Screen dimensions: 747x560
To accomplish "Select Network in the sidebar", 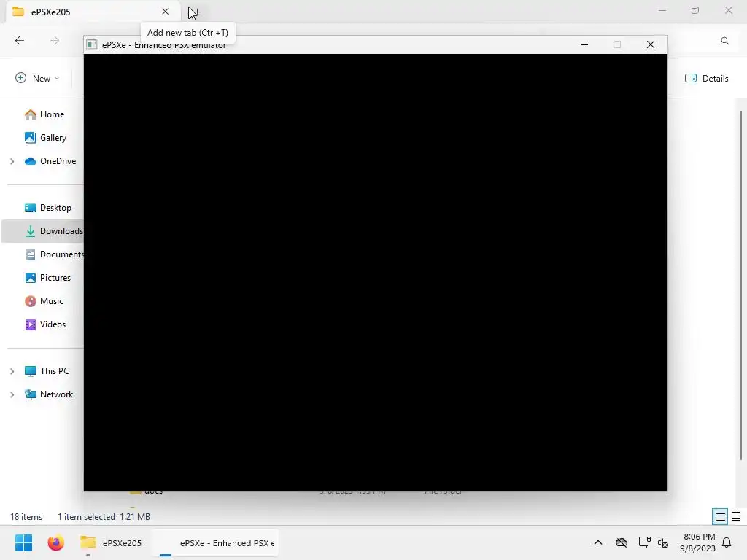I will coord(56,394).
